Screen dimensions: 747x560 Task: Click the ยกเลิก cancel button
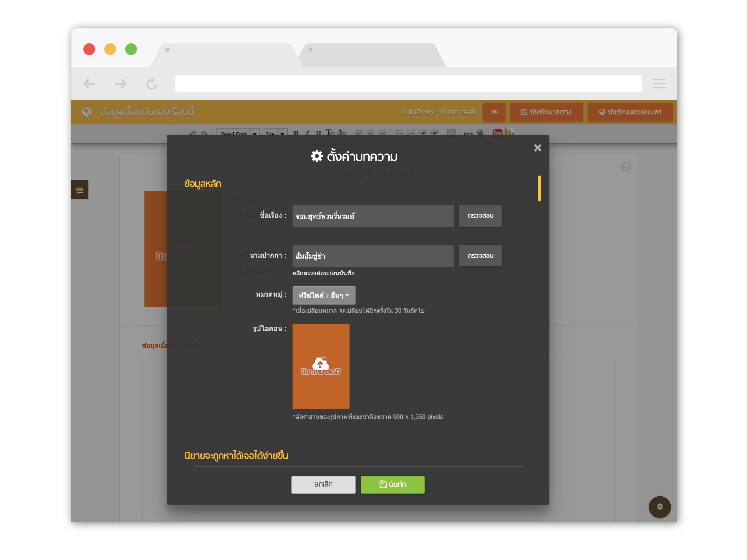pyautogui.click(x=323, y=485)
